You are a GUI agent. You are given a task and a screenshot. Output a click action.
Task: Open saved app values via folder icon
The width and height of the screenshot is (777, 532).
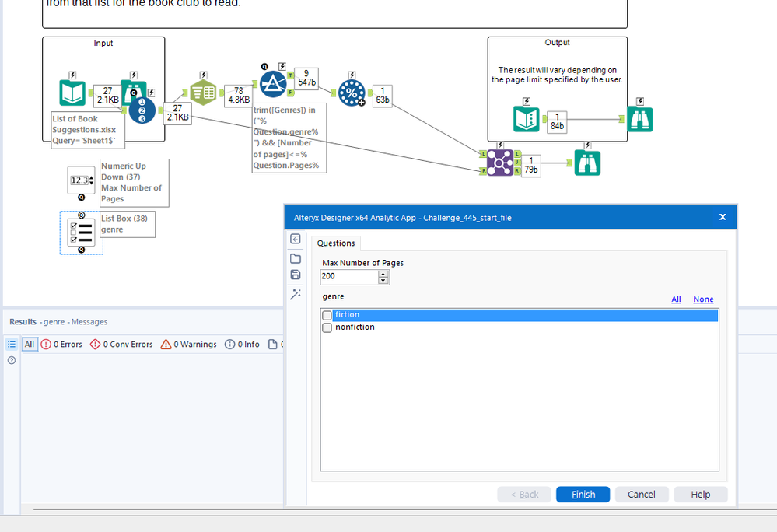(x=296, y=258)
